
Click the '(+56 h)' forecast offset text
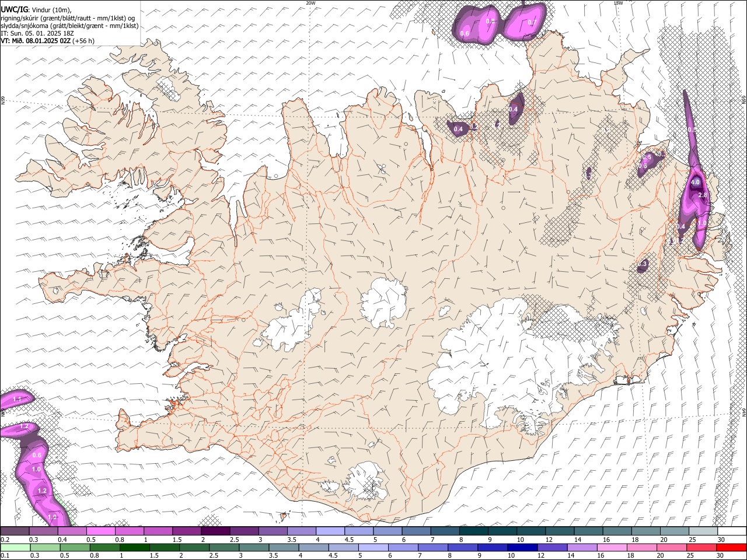84,41
